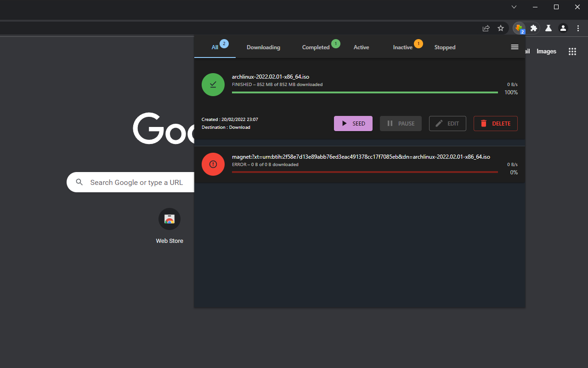Image resolution: width=588 pixels, height=368 pixels.
Task: Switch to the Inactive tab
Action: (x=403, y=47)
